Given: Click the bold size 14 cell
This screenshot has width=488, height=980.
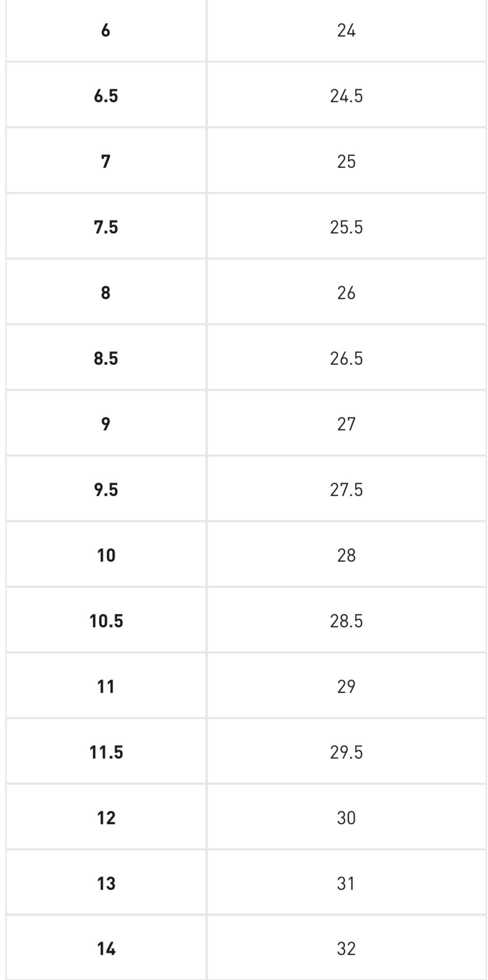Looking at the screenshot, I should tap(106, 949).
